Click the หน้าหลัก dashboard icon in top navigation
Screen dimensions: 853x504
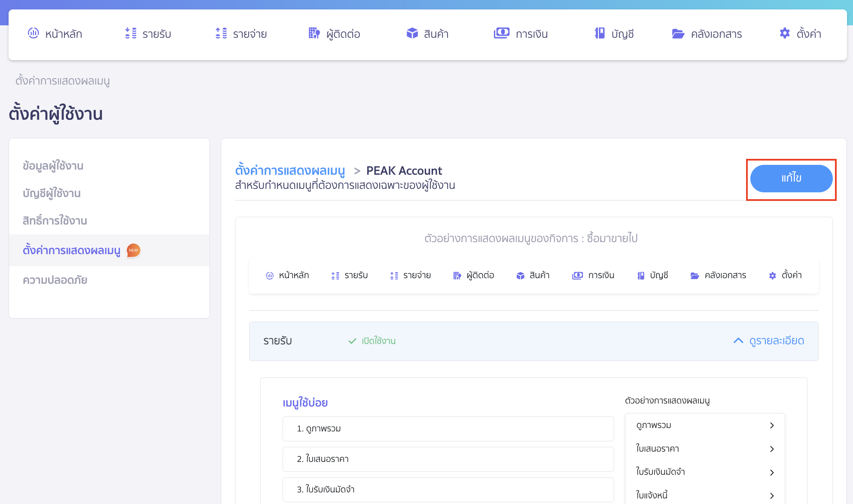point(33,33)
